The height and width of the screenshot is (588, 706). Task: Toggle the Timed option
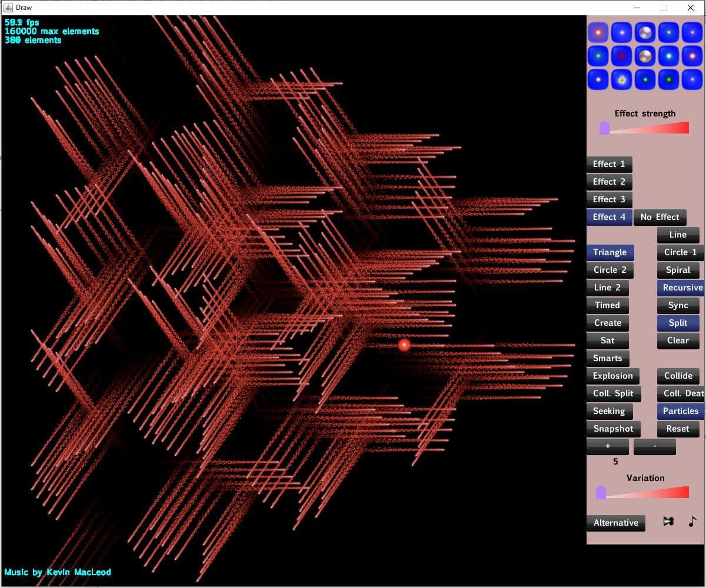coord(607,305)
